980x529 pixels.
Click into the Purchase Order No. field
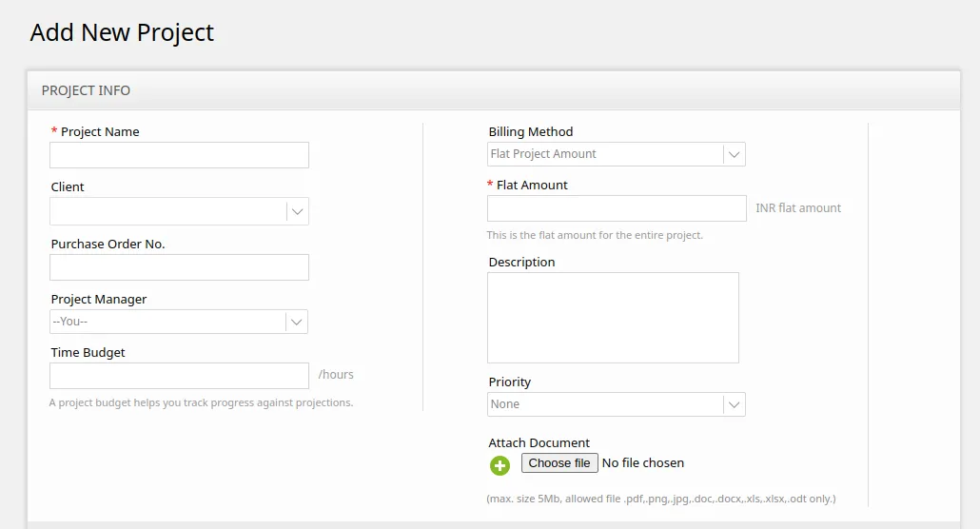point(180,267)
